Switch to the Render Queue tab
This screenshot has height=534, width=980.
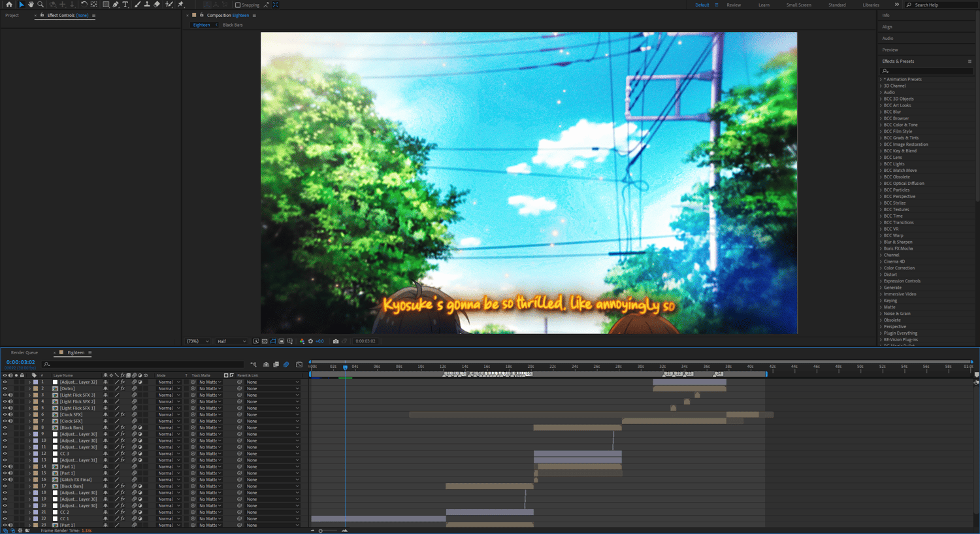point(24,353)
